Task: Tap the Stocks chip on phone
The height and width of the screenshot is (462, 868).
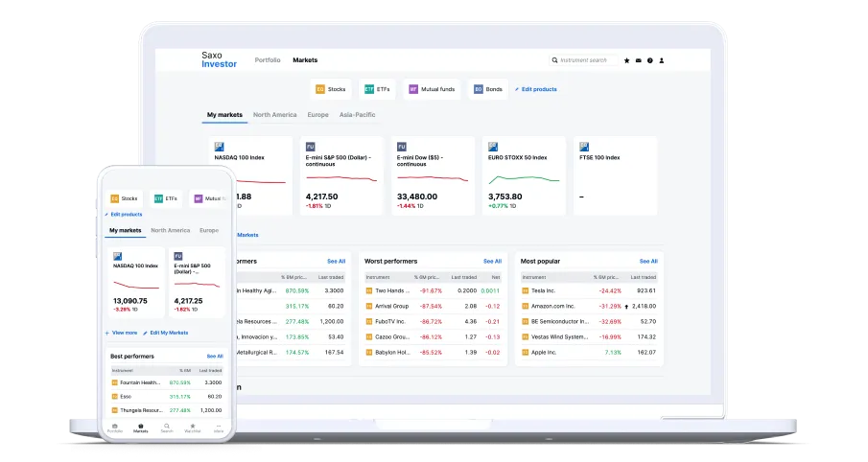Action: tap(124, 198)
